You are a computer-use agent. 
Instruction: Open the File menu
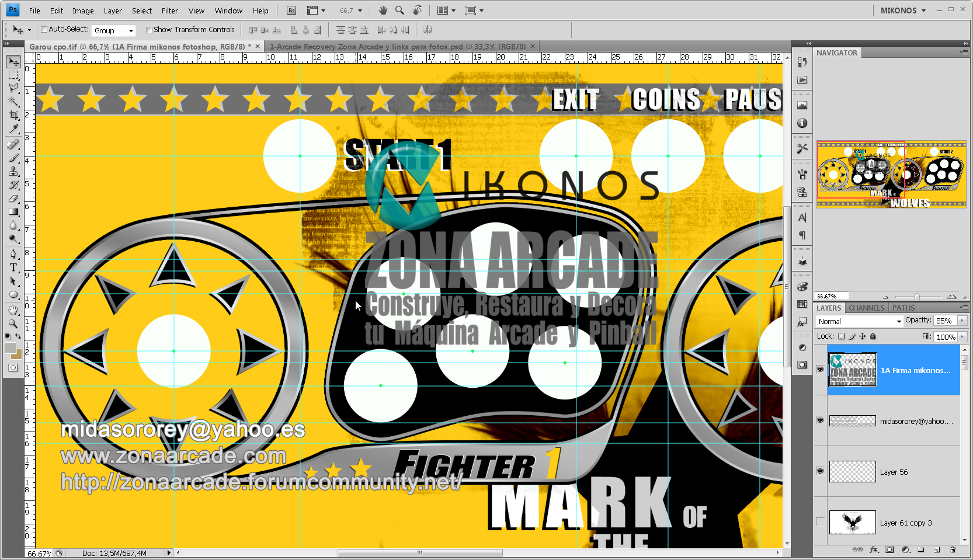point(34,11)
